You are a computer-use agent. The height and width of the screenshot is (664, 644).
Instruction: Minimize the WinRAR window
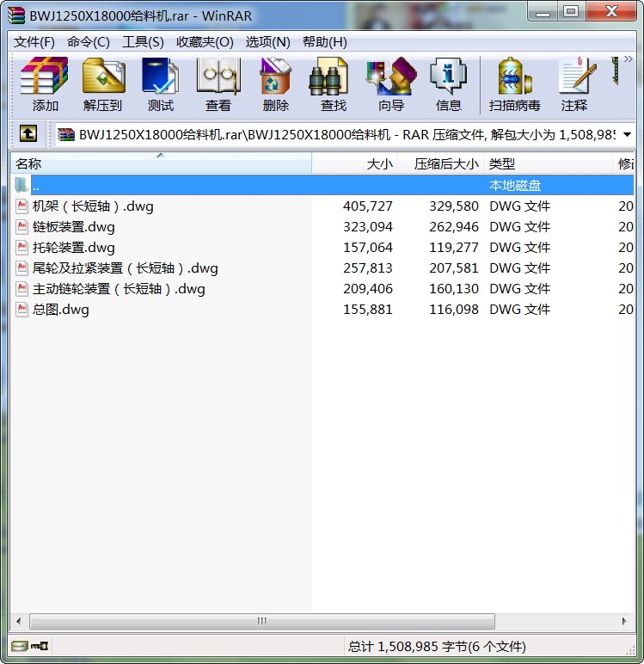coord(543,12)
